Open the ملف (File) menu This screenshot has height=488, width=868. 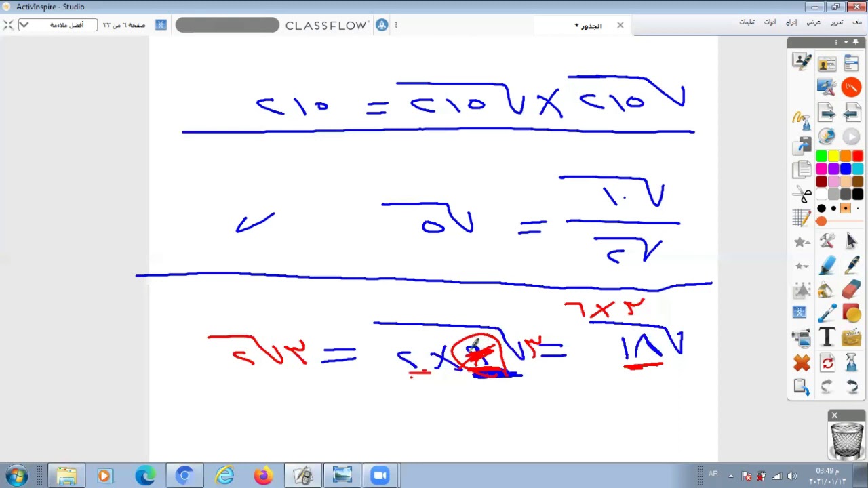[857, 22]
